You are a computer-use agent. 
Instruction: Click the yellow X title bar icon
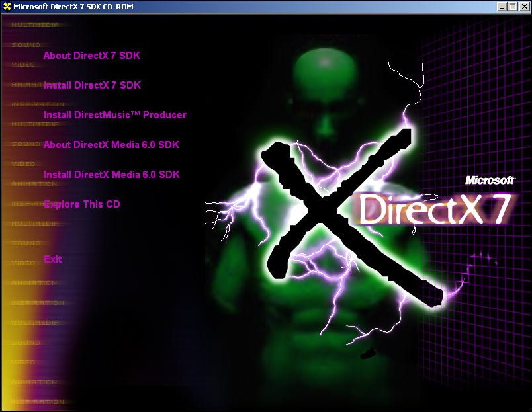coord(7,7)
